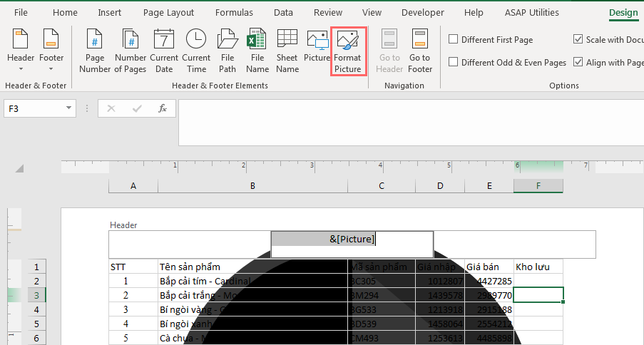This screenshot has height=345, width=644.
Task: Insert File Name element
Action: pyautogui.click(x=257, y=51)
